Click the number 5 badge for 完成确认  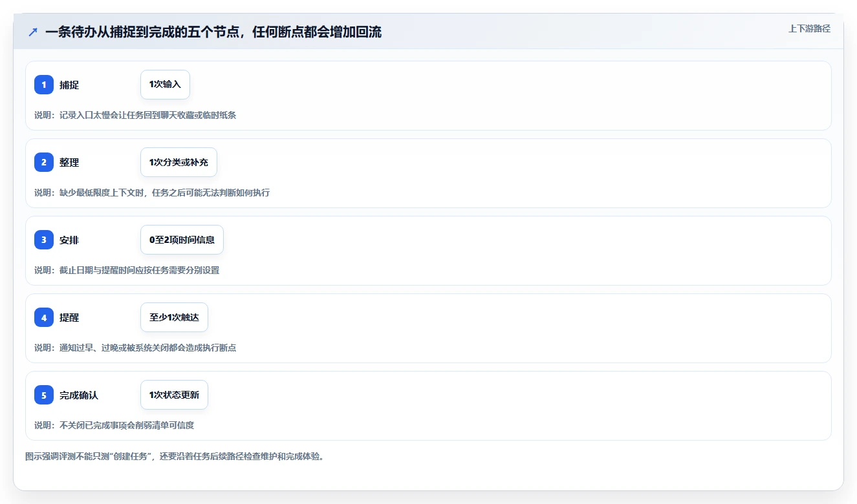click(x=44, y=395)
